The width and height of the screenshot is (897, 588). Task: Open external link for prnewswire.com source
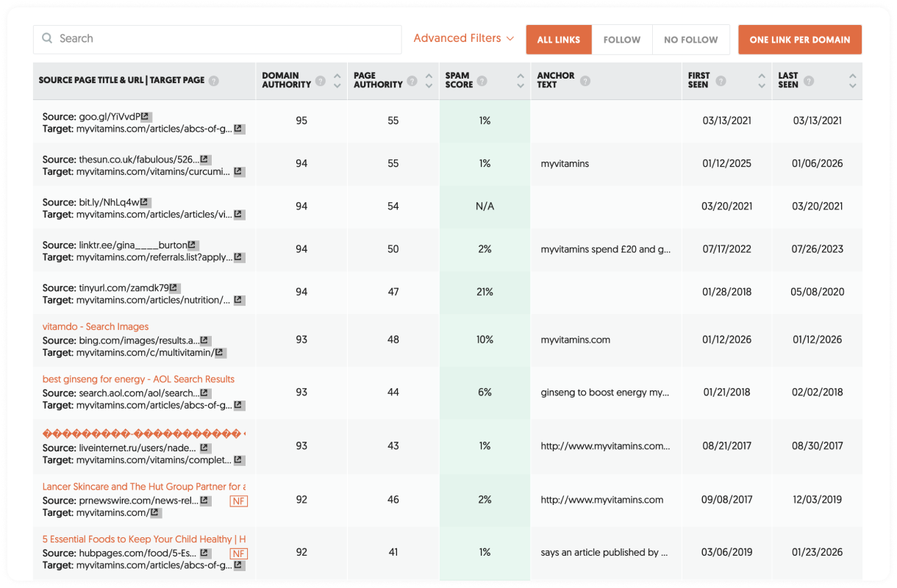(x=205, y=501)
